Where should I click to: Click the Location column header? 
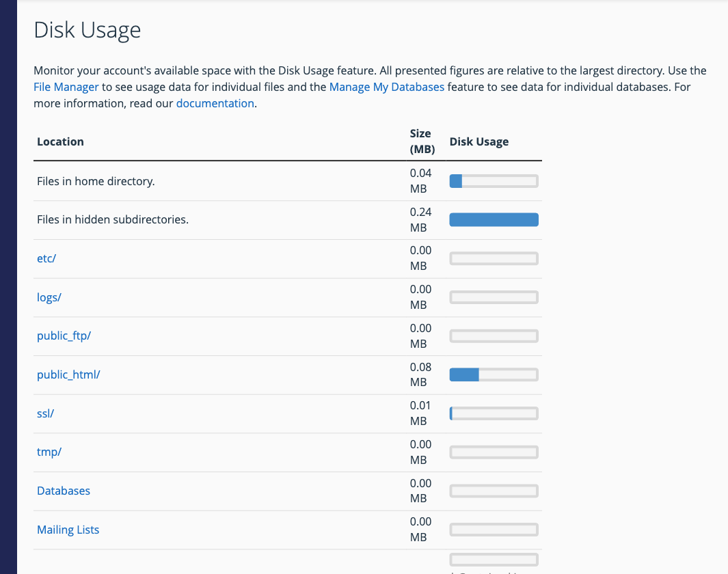(x=60, y=142)
